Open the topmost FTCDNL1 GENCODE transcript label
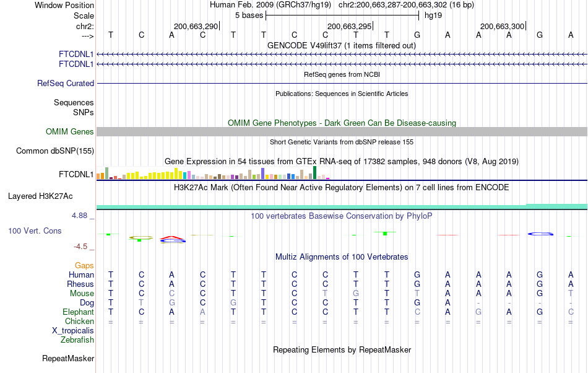This screenshot has height=373, width=588. coord(76,55)
